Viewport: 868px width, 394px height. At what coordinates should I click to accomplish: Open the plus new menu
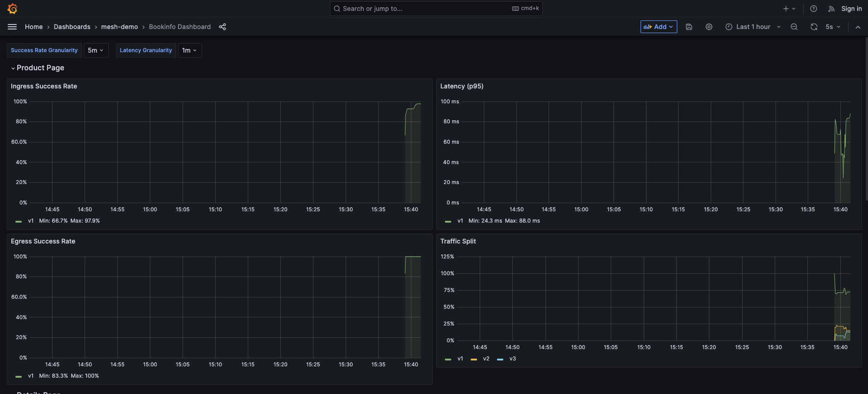[789, 9]
